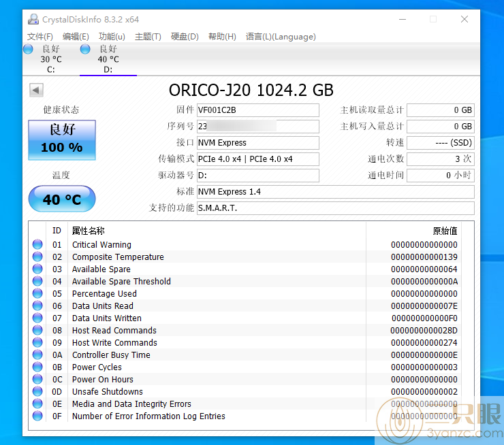Image resolution: width=504 pixels, height=445 pixels.
Task: Select the Host Write Commands row name
Action: point(114,342)
